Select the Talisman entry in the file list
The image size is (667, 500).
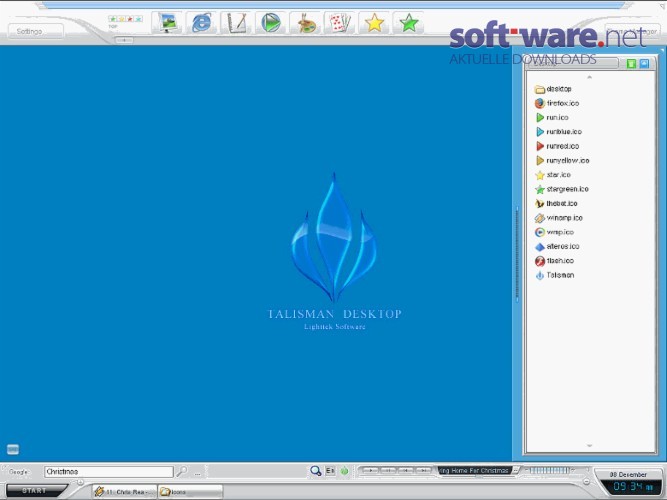click(555, 275)
